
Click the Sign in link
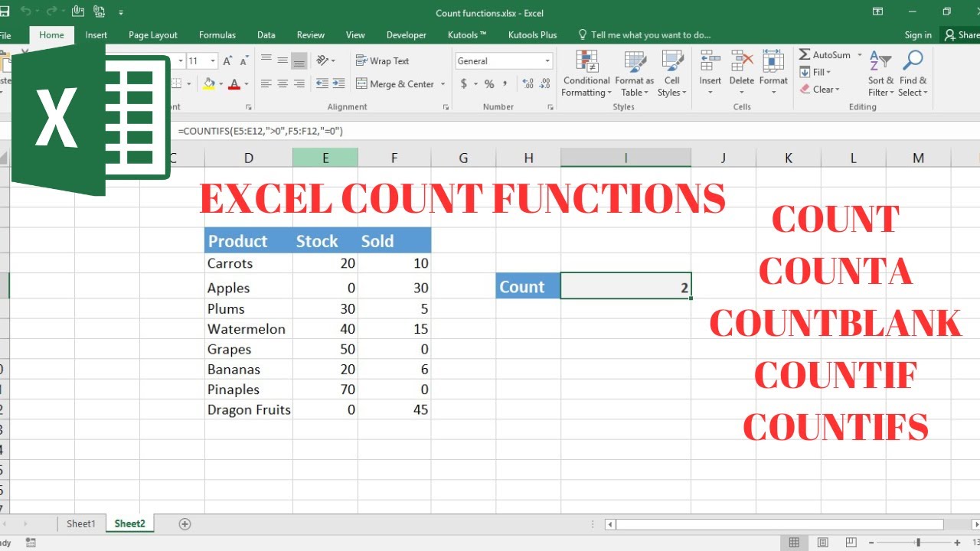918,35
